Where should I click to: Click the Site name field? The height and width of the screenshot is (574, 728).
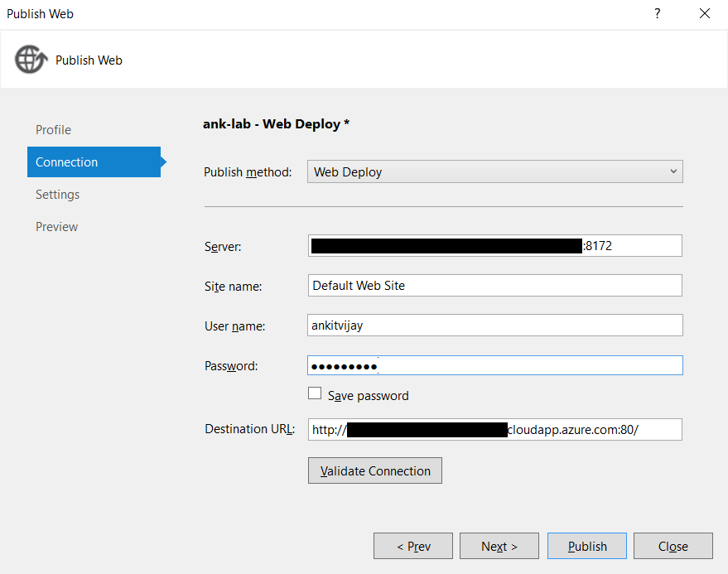[x=495, y=285]
